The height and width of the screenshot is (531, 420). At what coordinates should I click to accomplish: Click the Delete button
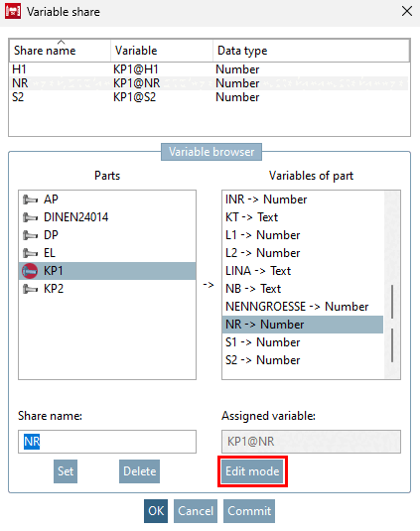coord(140,471)
